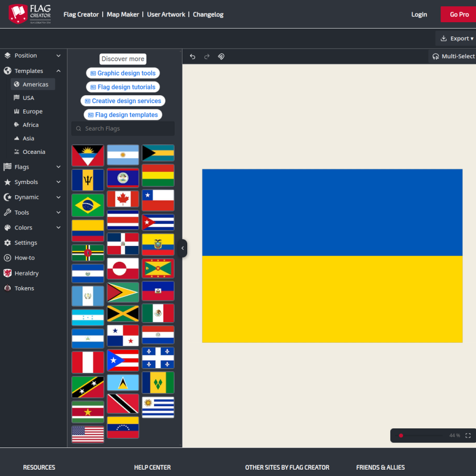Collapse the template panel with arrow handle
This screenshot has width=476, height=476.
click(x=182, y=248)
